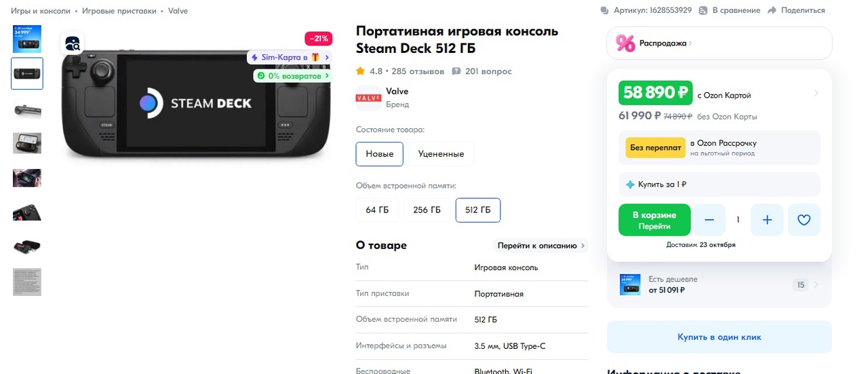This screenshot has height=374, width=868.
Task: Click the image search icon on product photo
Action: tap(73, 43)
